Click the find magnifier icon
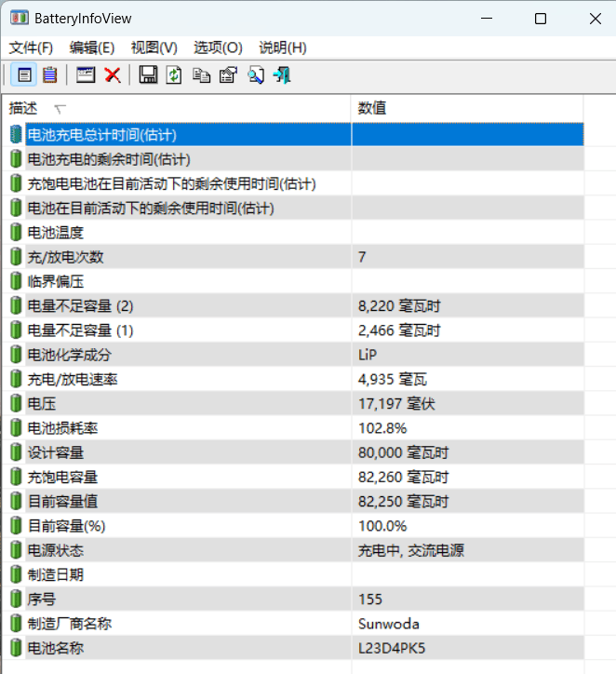This screenshot has height=674, width=616. click(x=255, y=75)
